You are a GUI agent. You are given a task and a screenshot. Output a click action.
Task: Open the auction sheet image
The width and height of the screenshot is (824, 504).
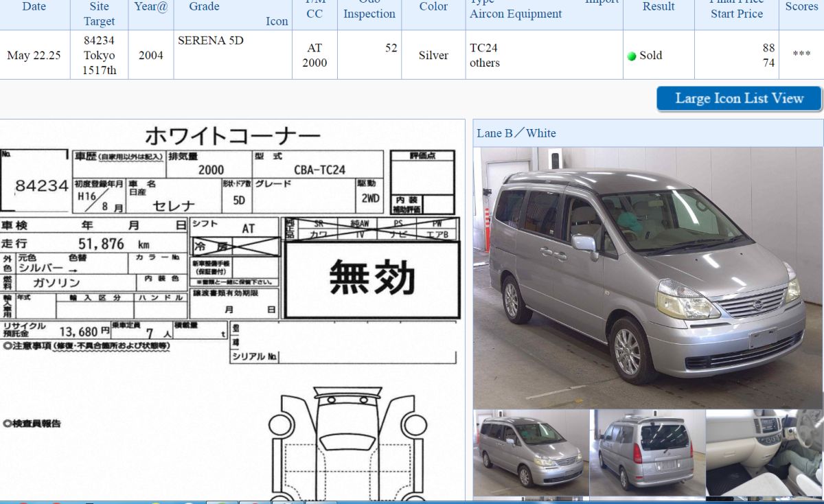coord(232,312)
